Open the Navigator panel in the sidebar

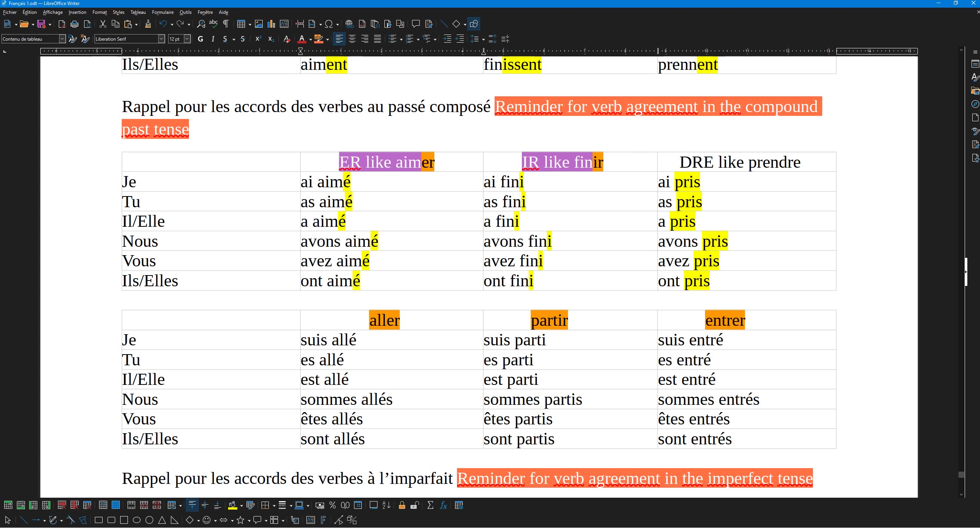[975, 104]
